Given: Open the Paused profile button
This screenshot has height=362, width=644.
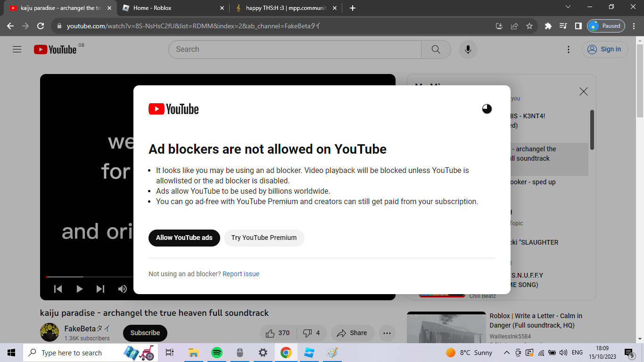Looking at the screenshot, I should (606, 26).
